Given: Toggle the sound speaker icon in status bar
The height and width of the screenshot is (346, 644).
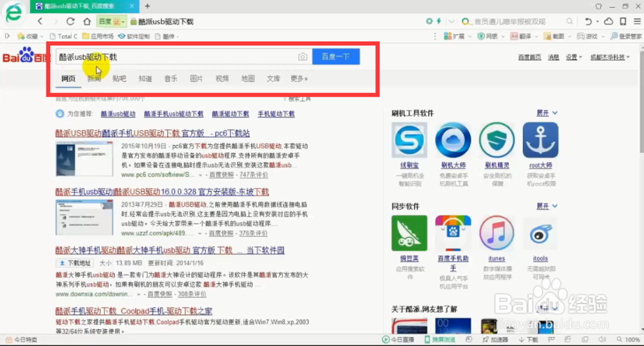Looking at the screenshot, I should pyautogui.click(x=602, y=340).
